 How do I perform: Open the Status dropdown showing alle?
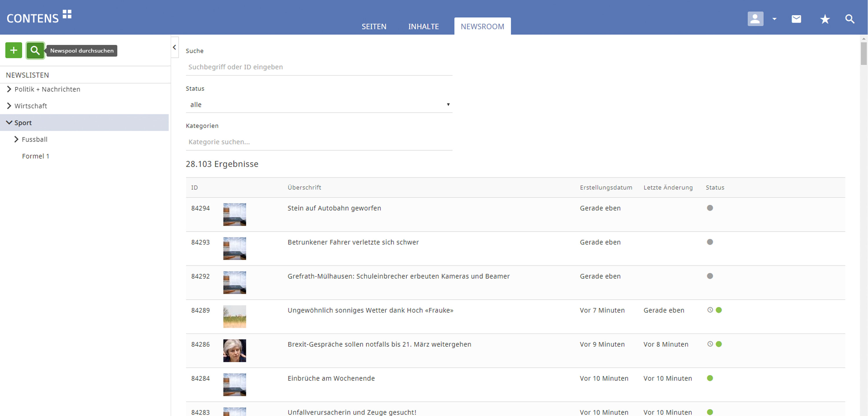pyautogui.click(x=319, y=105)
